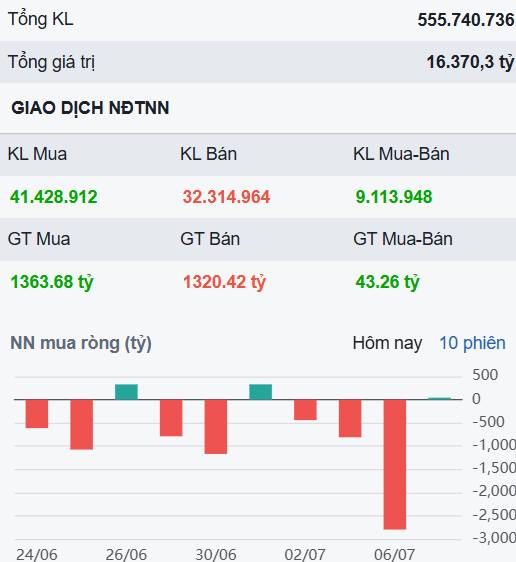Click the 26/06 x-axis date label
Screen dimensions: 516x562
(x=126, y=554)
